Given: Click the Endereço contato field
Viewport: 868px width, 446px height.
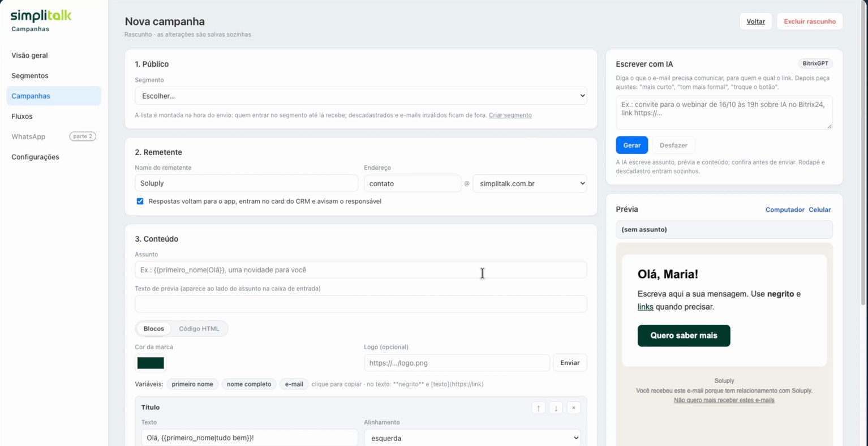Looking at the screenshot, I should coord(412,183).
